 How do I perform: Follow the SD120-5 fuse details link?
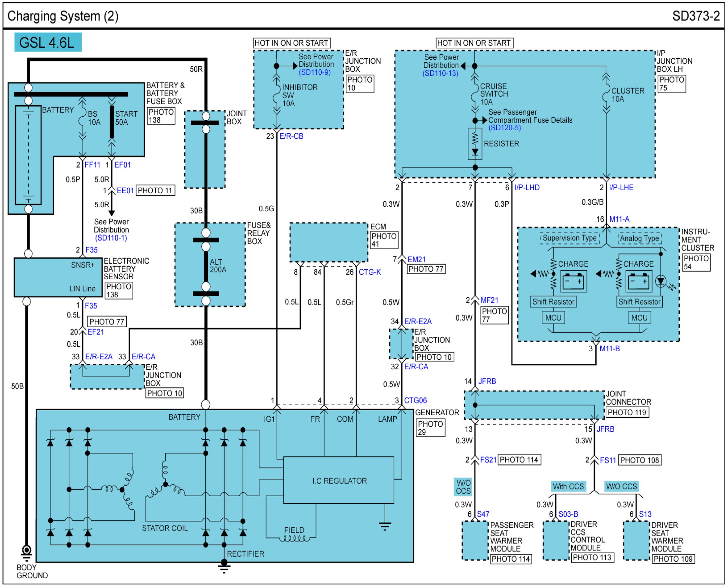[x=505, y=128]
